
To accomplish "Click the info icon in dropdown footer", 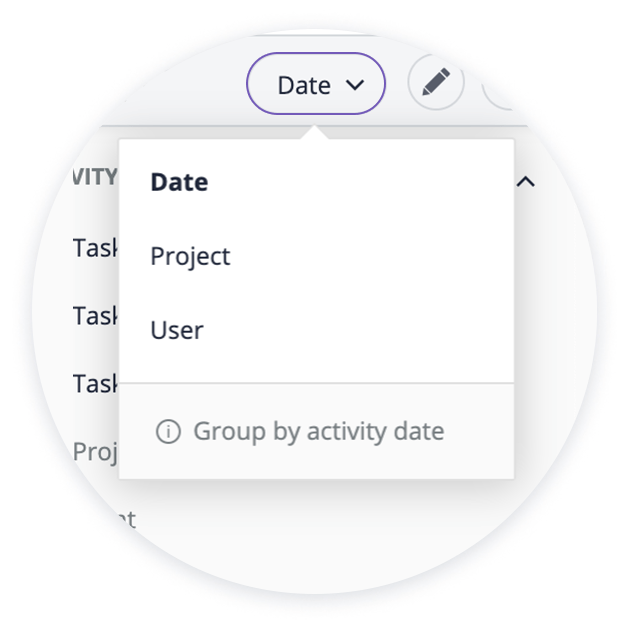I will [168, 431].
